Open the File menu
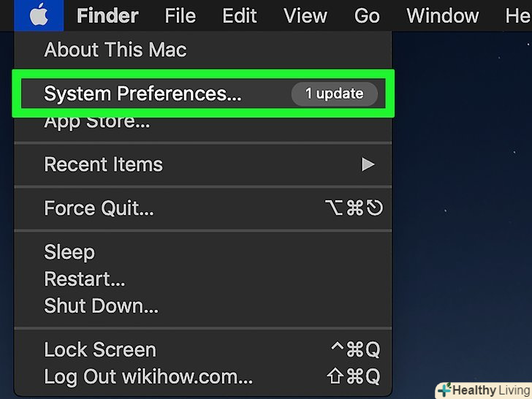This screenshot has height=399, width=532. tap(180, 15)
